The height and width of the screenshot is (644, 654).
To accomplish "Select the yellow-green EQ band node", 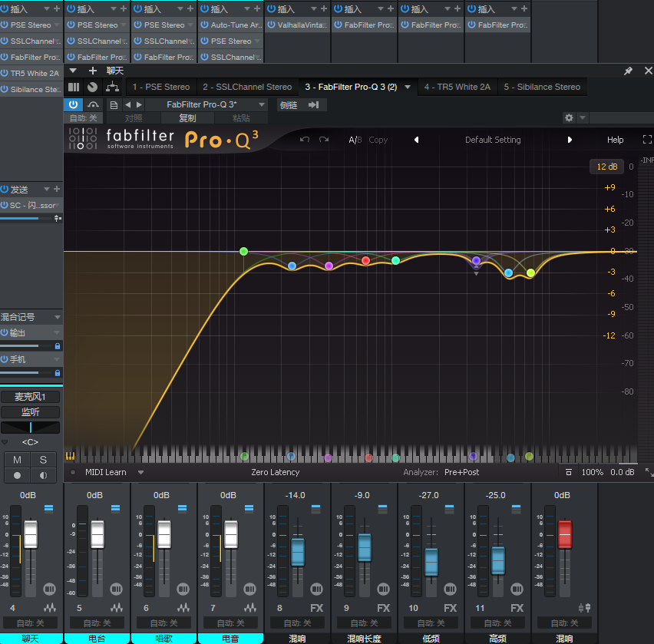I will 530,272.
